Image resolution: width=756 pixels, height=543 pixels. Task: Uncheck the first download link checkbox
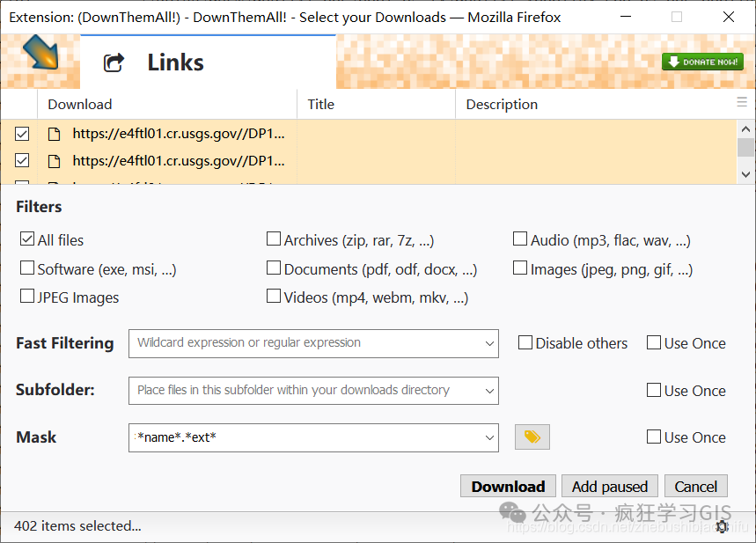pos(22,134)
